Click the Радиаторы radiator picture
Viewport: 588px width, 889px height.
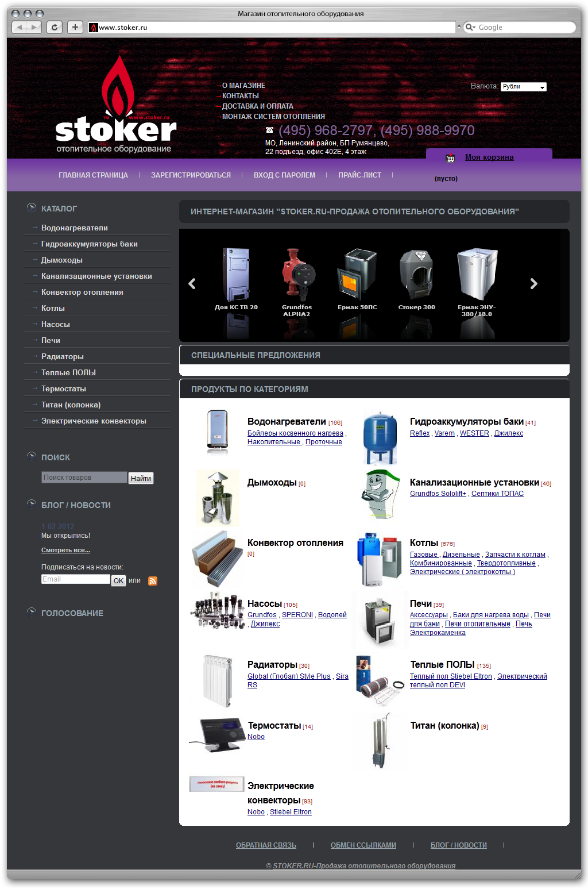tap(218, 681)
